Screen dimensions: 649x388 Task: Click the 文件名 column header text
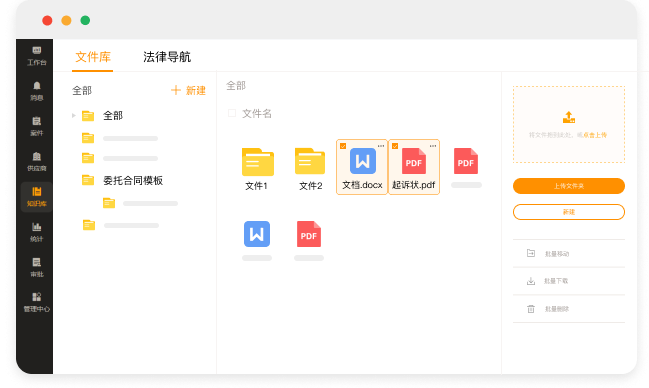pyautogui.click(x=257, y=113)
